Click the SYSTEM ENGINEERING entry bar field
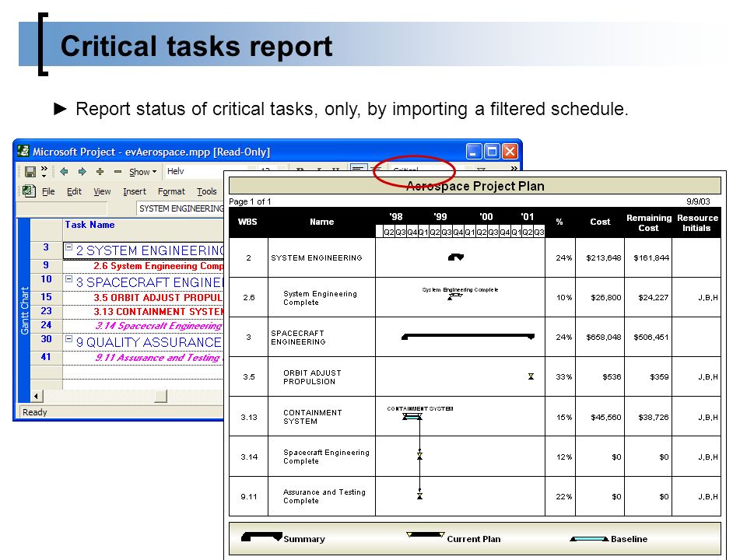This screenshot has height=560, width=747. [180, 208]
